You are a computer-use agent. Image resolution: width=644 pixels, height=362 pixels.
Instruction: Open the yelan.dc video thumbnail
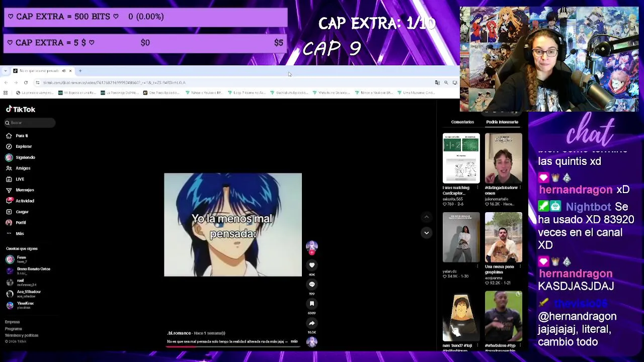461,237
